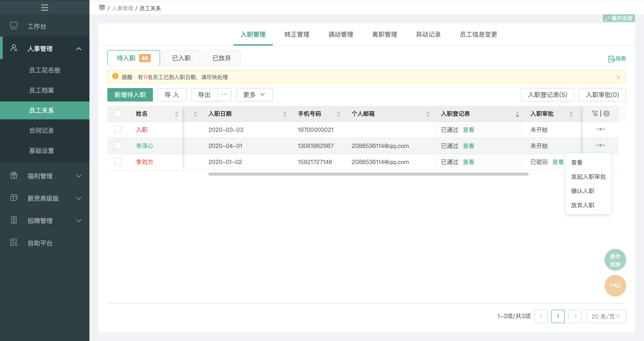Choose 发起入职审批 from the popup menu
The image size is (644, 341).
tap(588, 177)
